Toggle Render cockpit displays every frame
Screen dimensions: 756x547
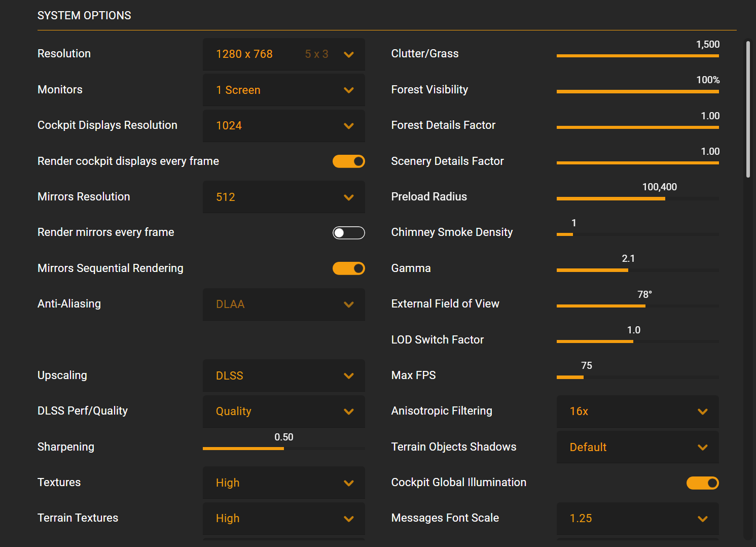(348, 161)
